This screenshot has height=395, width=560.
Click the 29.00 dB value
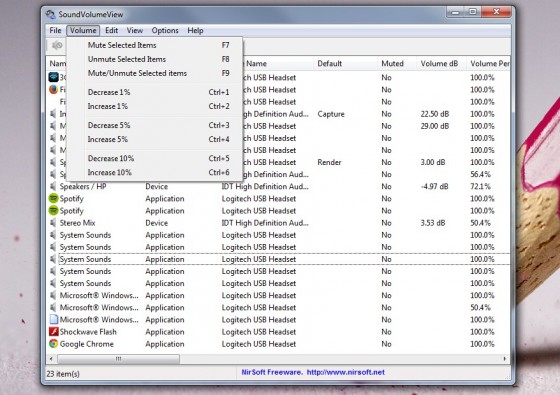[435, 126]
